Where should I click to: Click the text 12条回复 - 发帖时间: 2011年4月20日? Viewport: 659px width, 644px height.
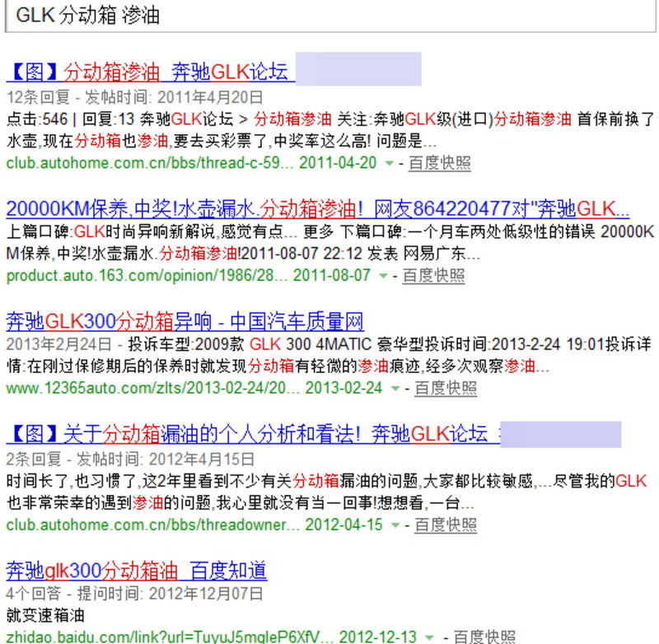(x=135, y=97)
